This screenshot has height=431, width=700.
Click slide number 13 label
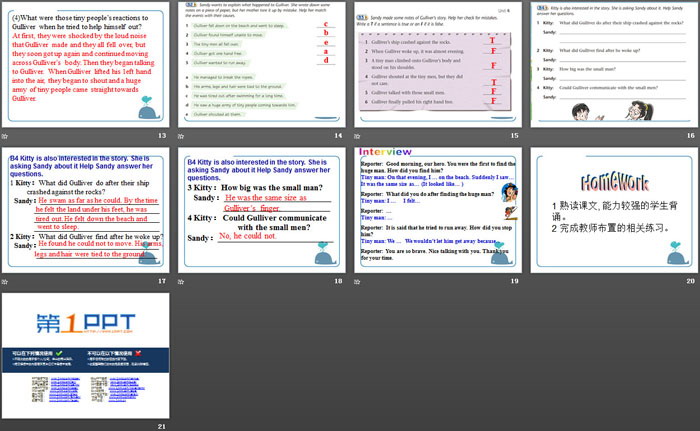pos(162,135)
